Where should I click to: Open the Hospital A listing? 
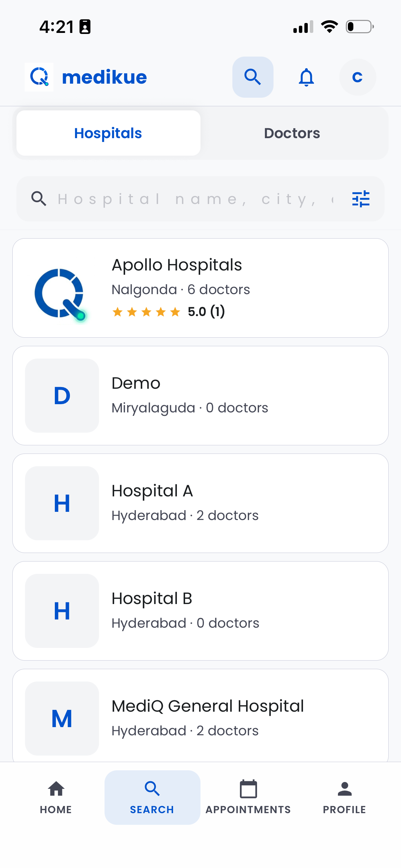pyautogui.click(x=200, y=503)
